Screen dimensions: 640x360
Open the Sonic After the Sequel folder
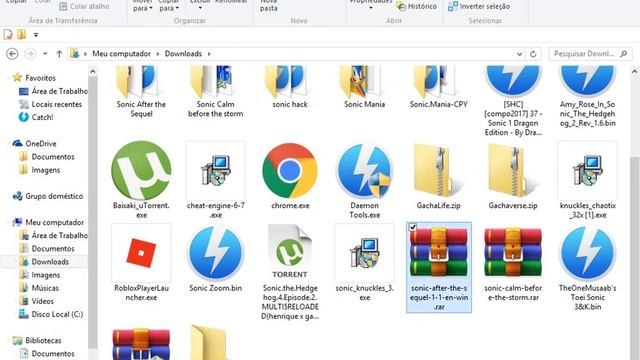tap(141, 82)
